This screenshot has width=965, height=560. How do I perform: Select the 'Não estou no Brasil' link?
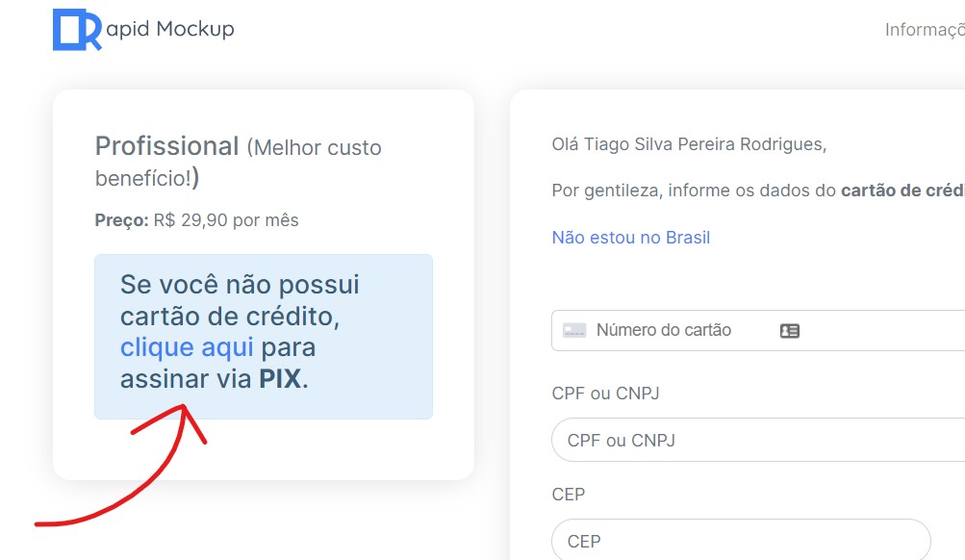(631, 238)
